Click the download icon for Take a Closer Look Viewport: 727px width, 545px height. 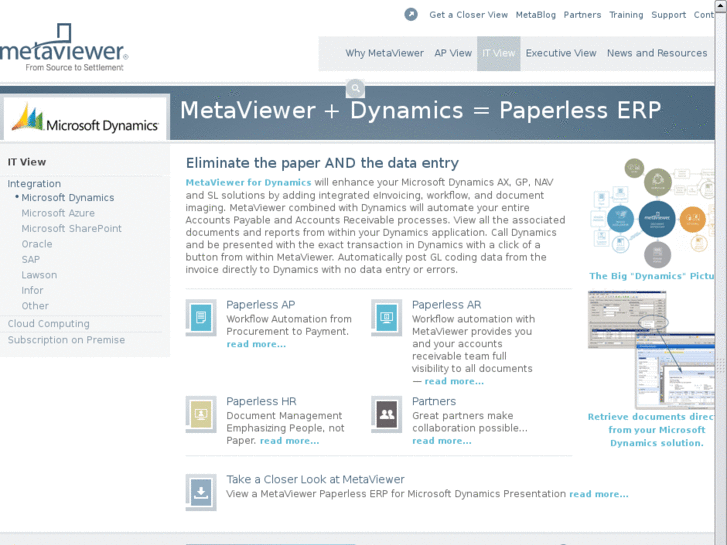tap(201, 492)
